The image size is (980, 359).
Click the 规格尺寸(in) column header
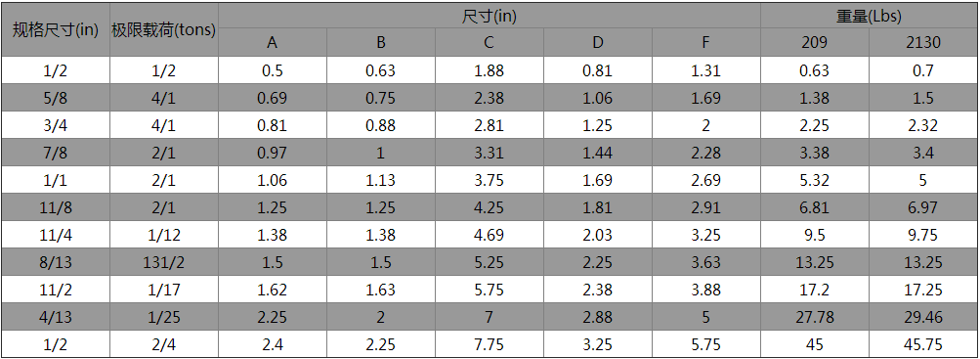(55, 29)
